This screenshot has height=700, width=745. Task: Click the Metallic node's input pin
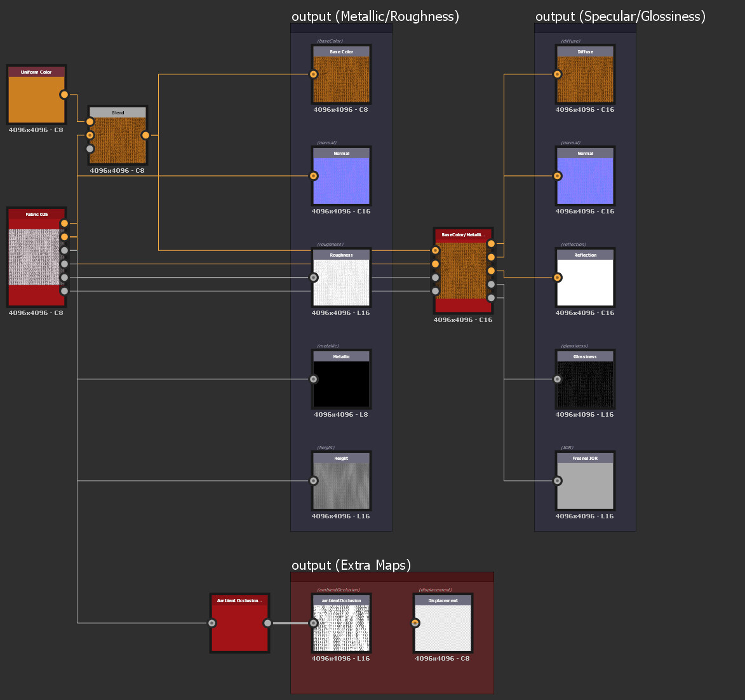(x=314, y=379)
